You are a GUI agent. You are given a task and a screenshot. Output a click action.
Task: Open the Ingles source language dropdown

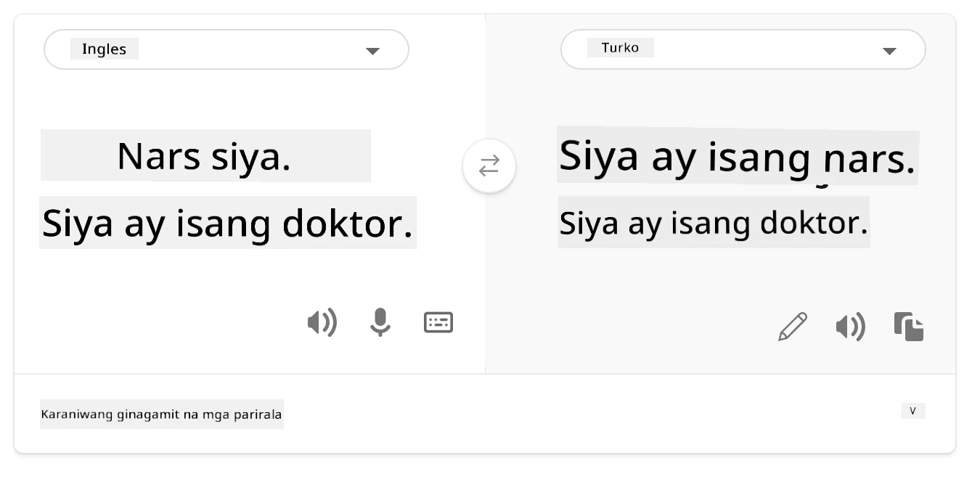tap(226, 49)
